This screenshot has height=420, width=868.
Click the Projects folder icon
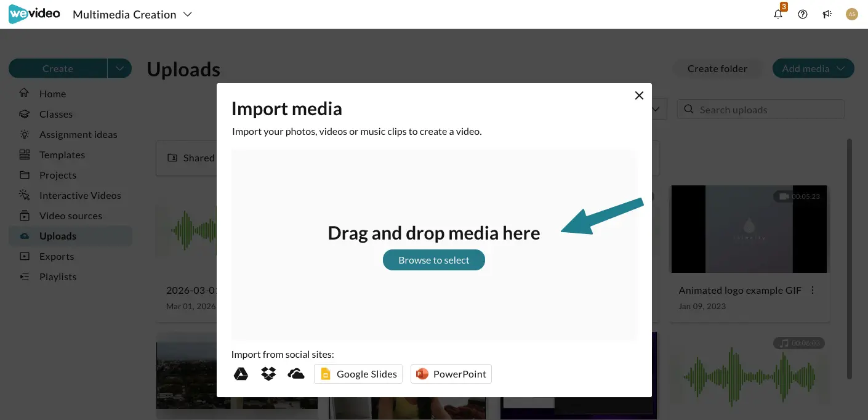coord(25,175)
